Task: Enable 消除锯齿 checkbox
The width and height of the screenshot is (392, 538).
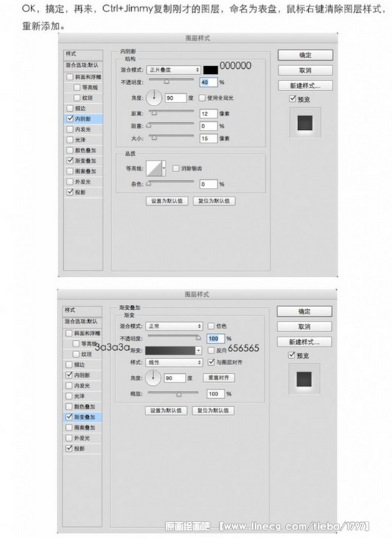Action: pyautogui.click(x=176, y=168)
